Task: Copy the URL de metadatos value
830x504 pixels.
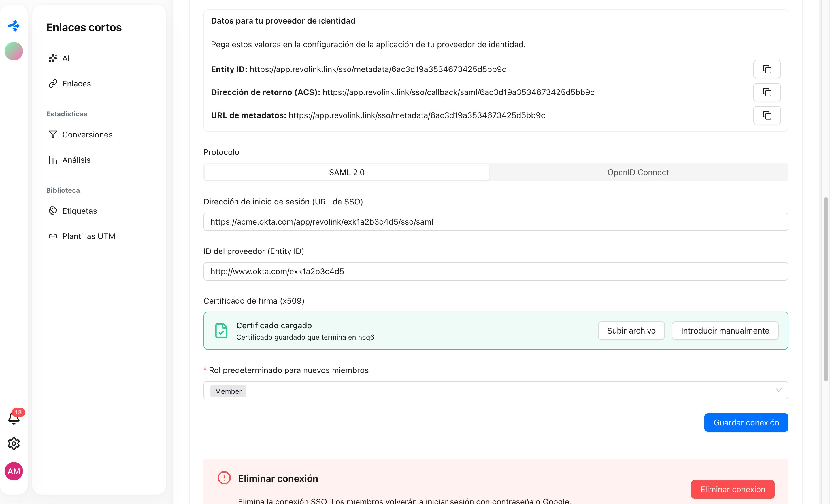Action: click(x=767, y=115)
